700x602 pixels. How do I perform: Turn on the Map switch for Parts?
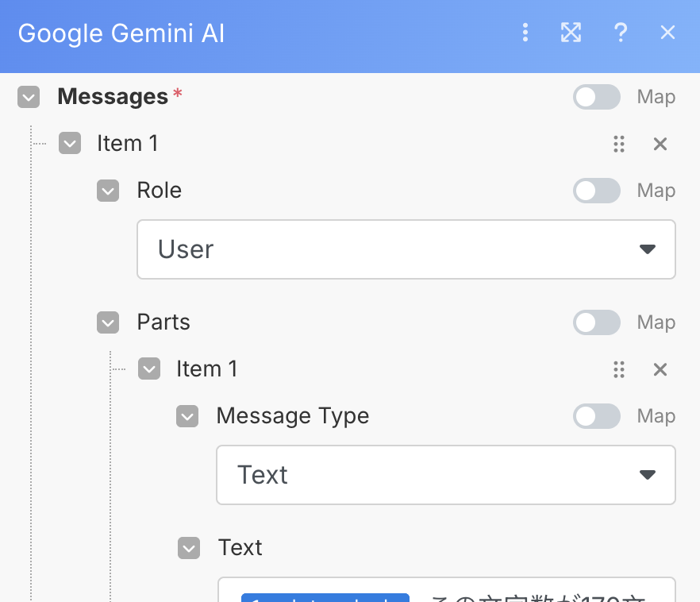tap(597, 322)
